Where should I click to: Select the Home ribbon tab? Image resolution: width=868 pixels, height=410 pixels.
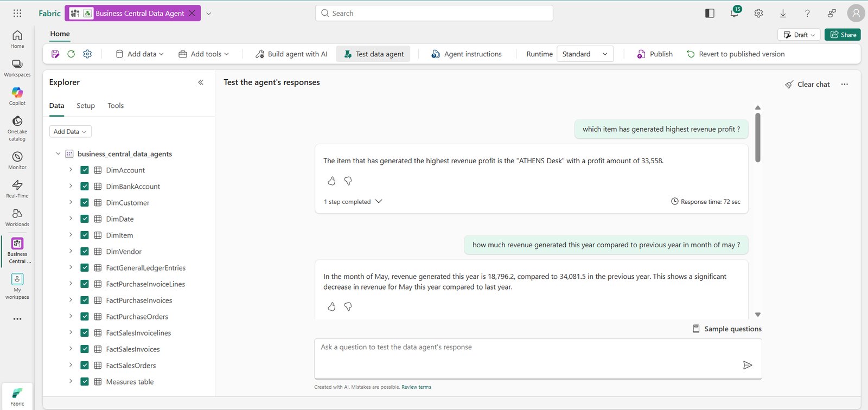click(x=60, y=34)
